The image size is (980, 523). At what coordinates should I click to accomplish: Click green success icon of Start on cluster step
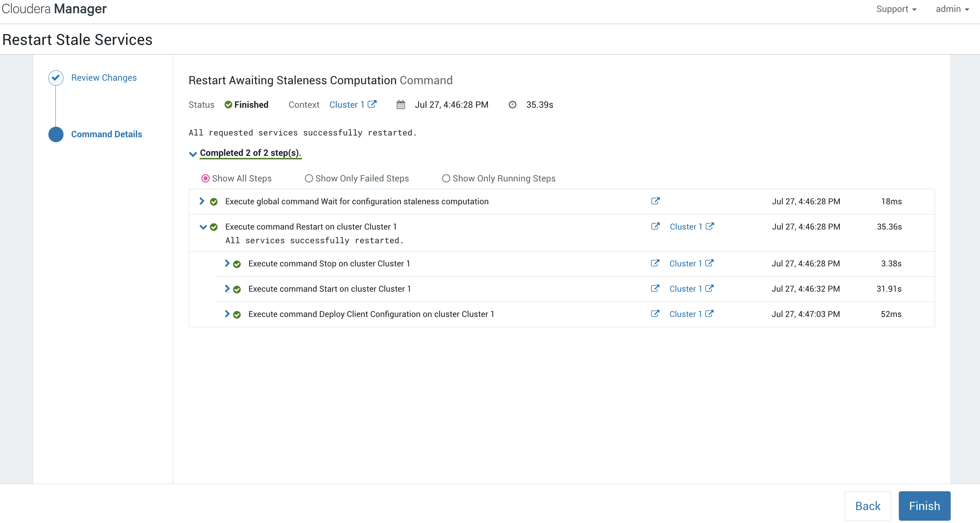click(237, 290)
